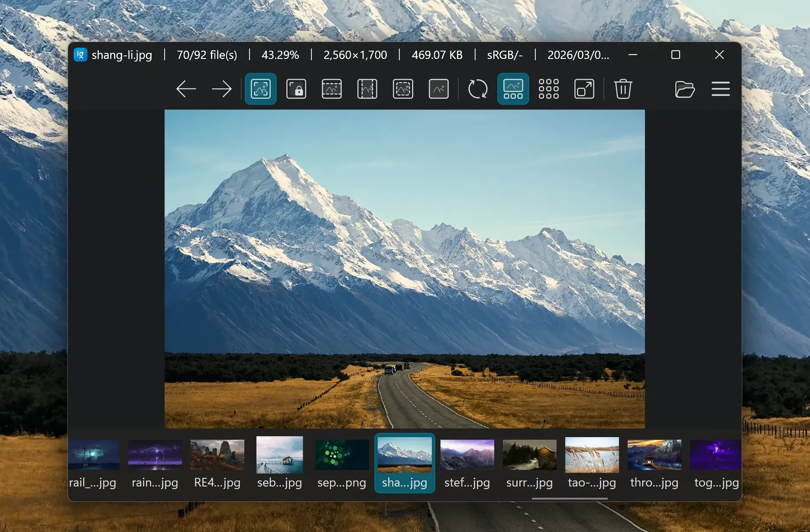
Task: Select the stef...jpg thumbnail
Action: point(467,463)
